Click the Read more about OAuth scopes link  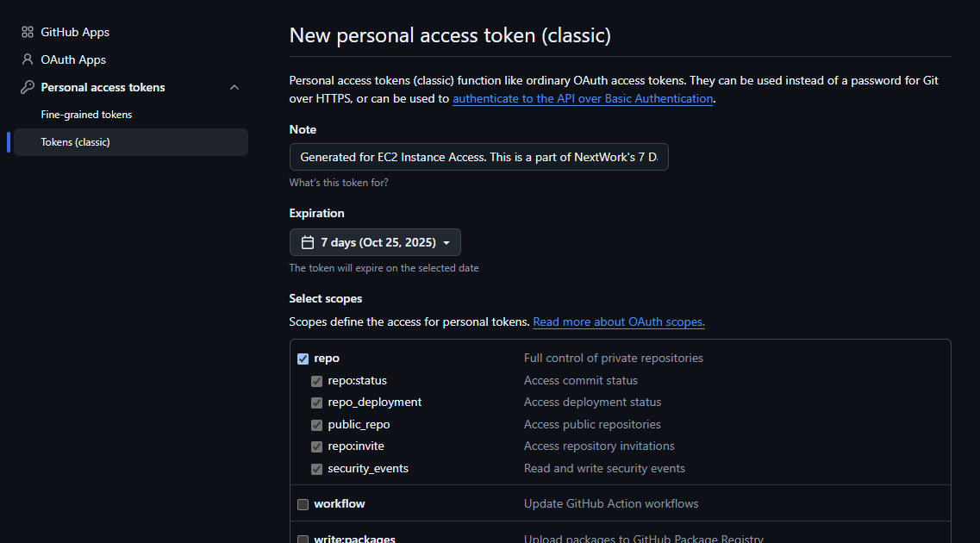[x=618, y=321]
